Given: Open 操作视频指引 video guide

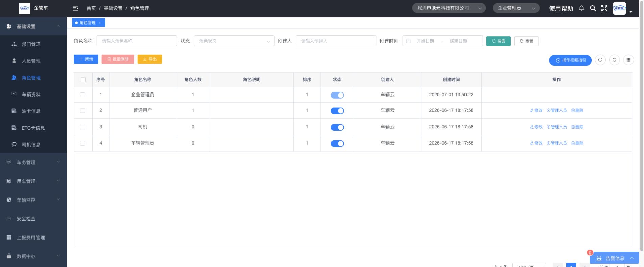Looking at the screenshot, I should click(570, 60).
